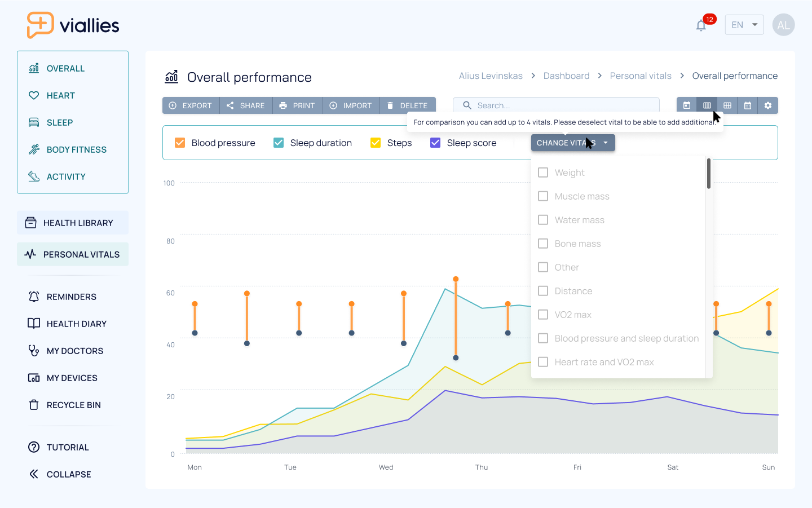
Task: Toggle the Sleep score checkbox
Action: (x=435, y=143)
